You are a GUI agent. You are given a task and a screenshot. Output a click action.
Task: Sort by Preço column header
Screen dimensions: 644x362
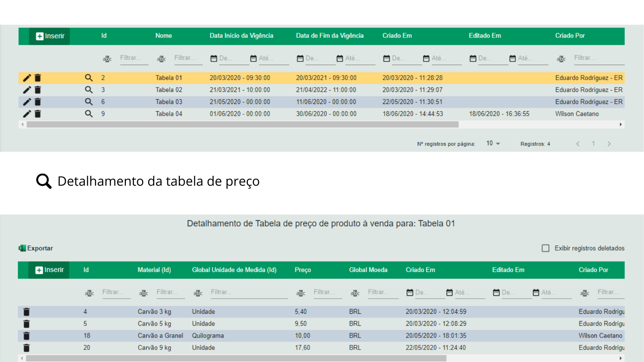(303, 270)
